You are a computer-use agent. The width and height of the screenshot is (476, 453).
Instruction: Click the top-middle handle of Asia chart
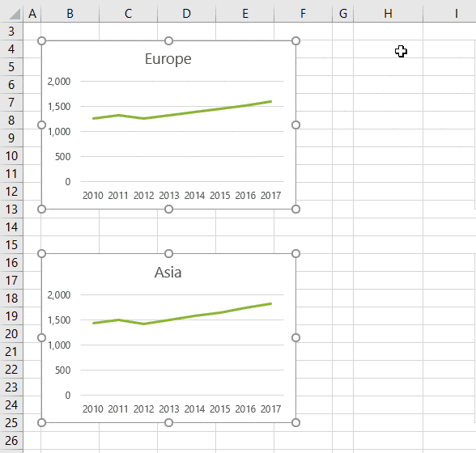[168, 254]
